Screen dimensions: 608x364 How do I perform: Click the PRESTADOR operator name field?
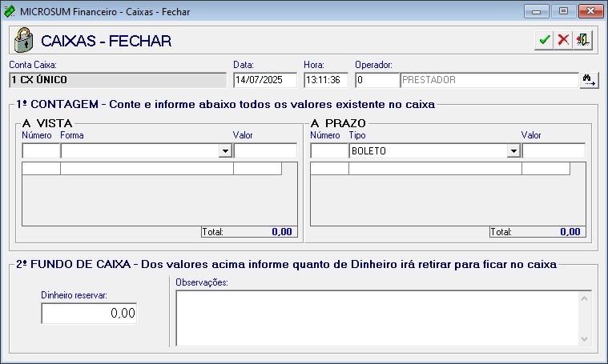[489, 80]
